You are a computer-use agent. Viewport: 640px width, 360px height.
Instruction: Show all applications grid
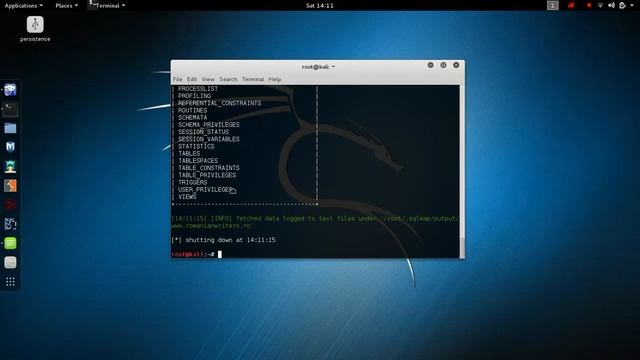coord(10,282)
